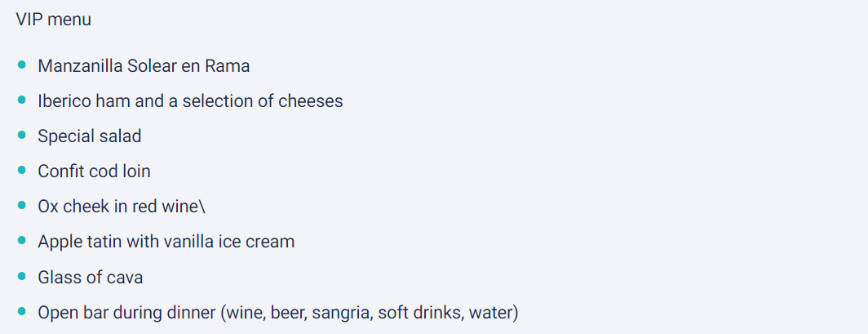Click the teal bullet before Special salad

(22, 135)
